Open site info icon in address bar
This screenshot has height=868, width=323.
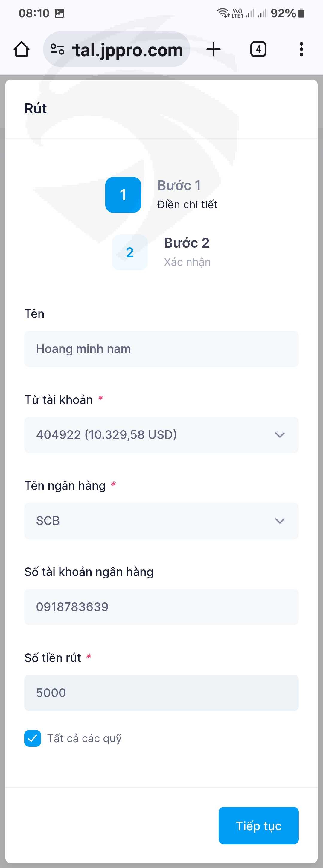point(57,49)
